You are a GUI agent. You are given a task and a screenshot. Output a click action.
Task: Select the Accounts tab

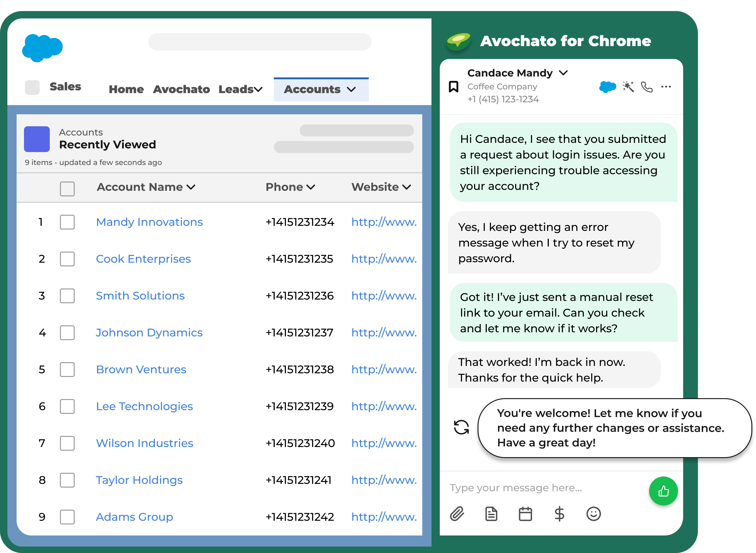pos(321,89)
